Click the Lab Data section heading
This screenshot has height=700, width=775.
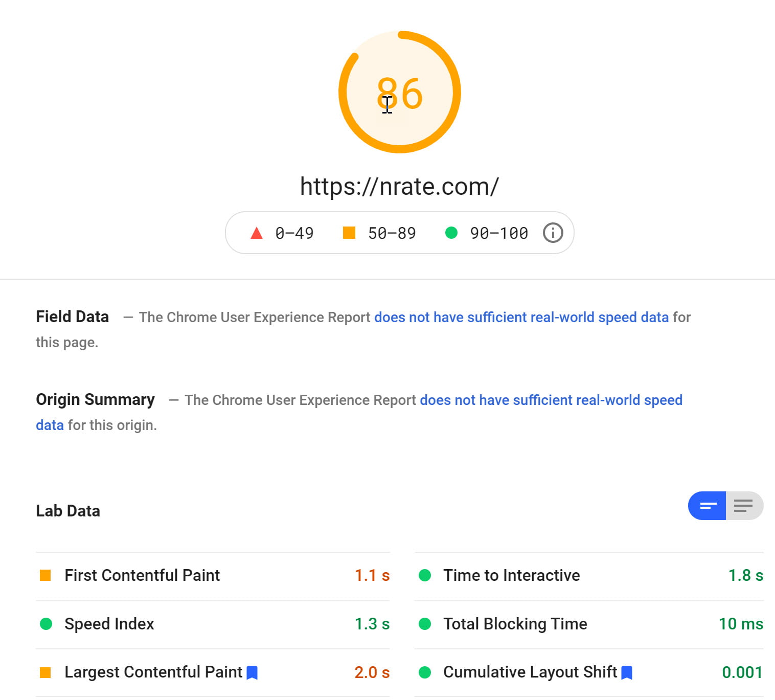pyautogui.click(x=68, y=511)
